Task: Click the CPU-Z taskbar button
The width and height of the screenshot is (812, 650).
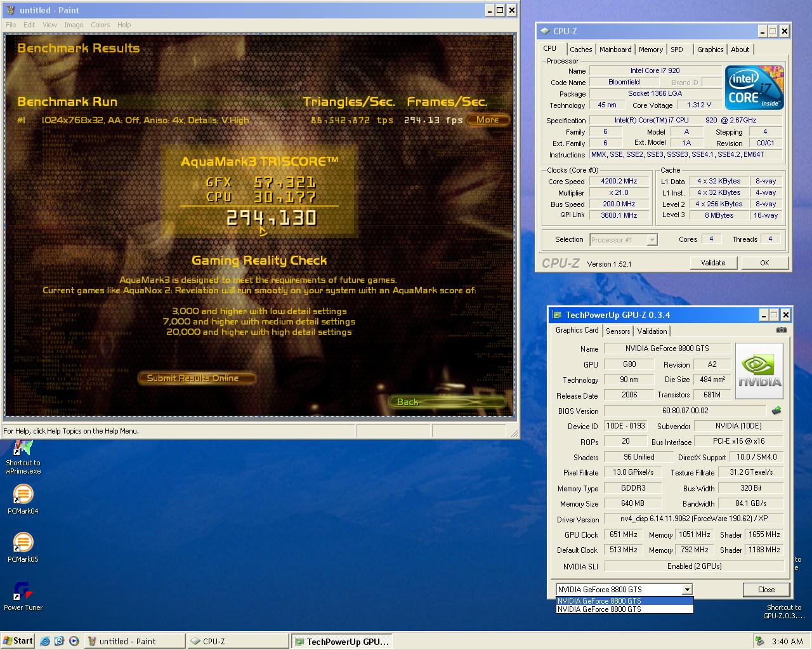Action: click(x=237, y=641)
